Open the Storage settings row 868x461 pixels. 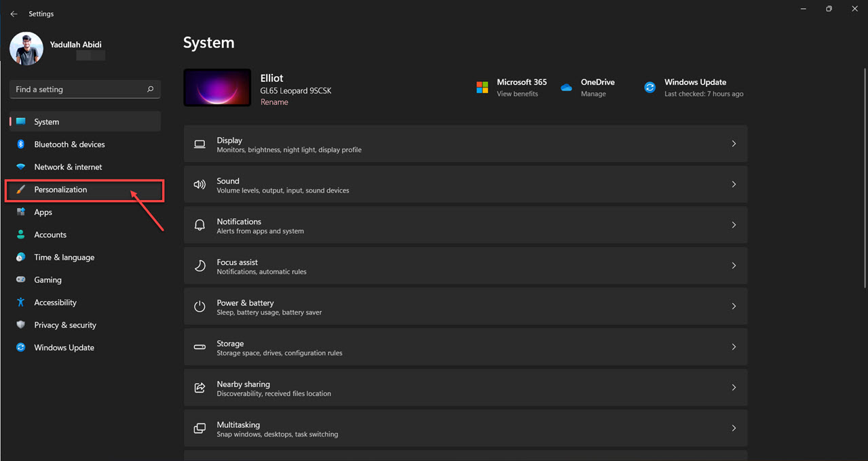tap(466, 347)
